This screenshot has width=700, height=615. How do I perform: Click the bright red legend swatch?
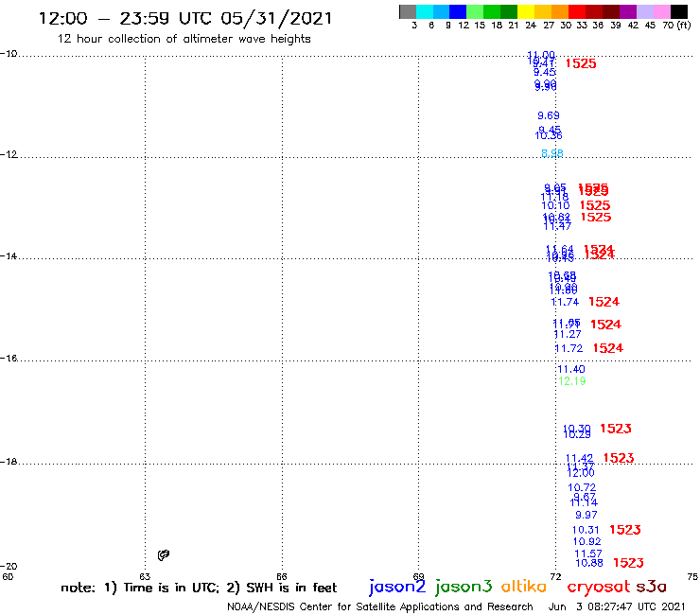tap(577, 11)
